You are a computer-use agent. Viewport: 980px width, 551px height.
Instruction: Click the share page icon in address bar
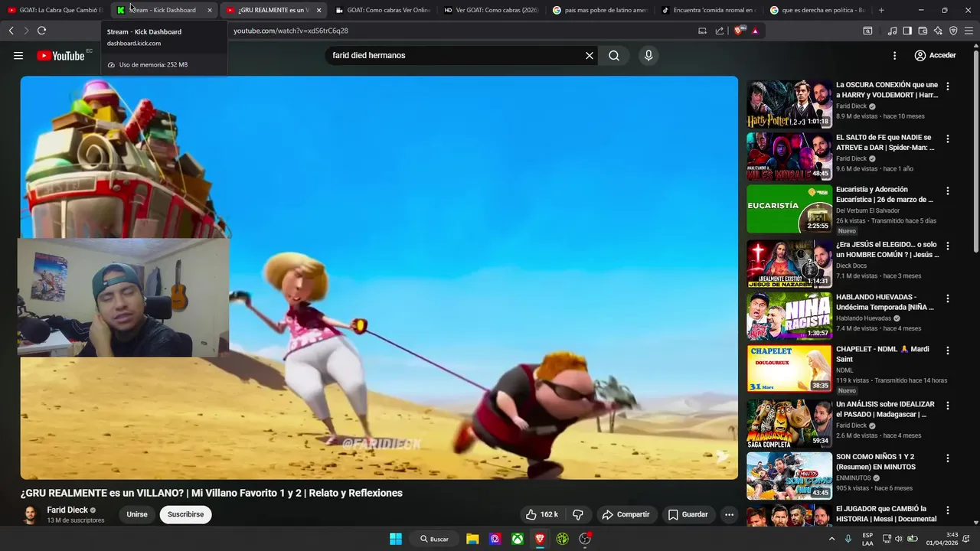coord(720,31)
